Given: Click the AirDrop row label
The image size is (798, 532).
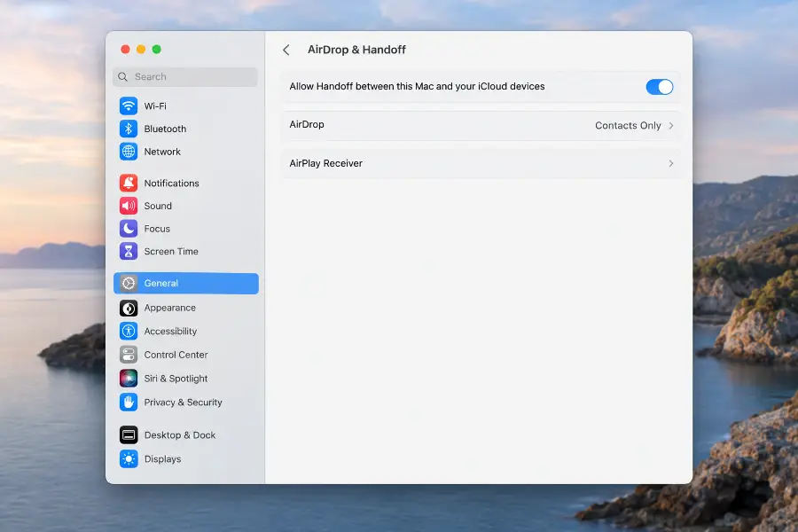Looking at the screenshot, I should [x=307, y=124].
